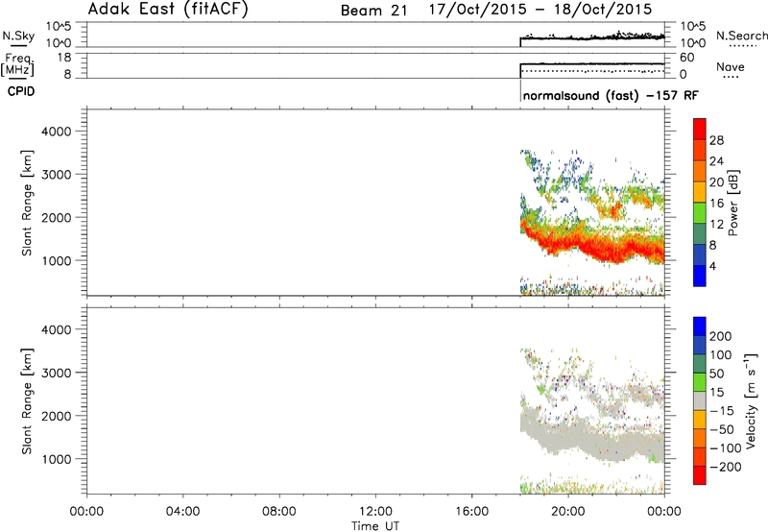This screenshot has height=532, width=768.
Task: Click the 'Beam 21' label
Action: point(373,11)
